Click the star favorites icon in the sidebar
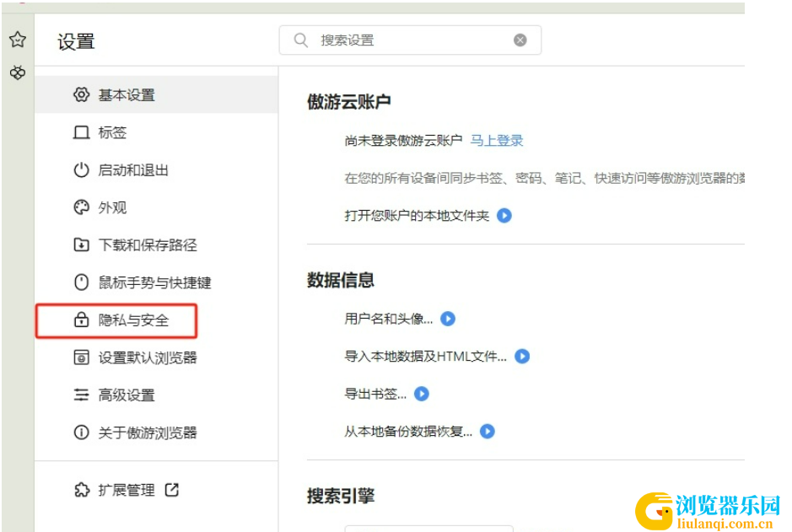The width and height of the screenshot is (792, 532). pos(18,39)
